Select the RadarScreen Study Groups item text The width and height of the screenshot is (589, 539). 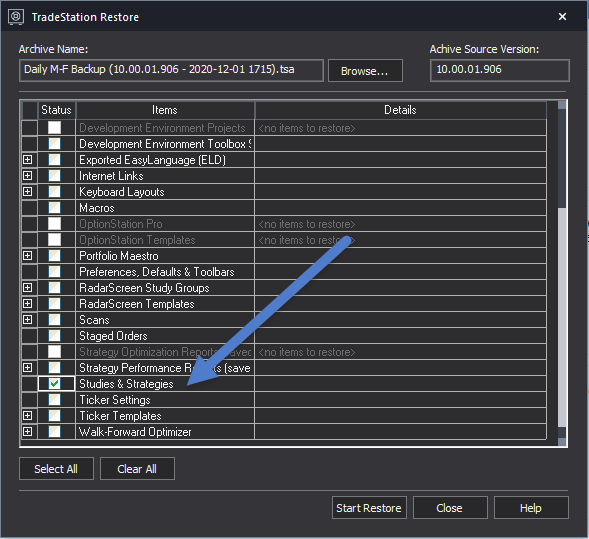coord(144,288)
